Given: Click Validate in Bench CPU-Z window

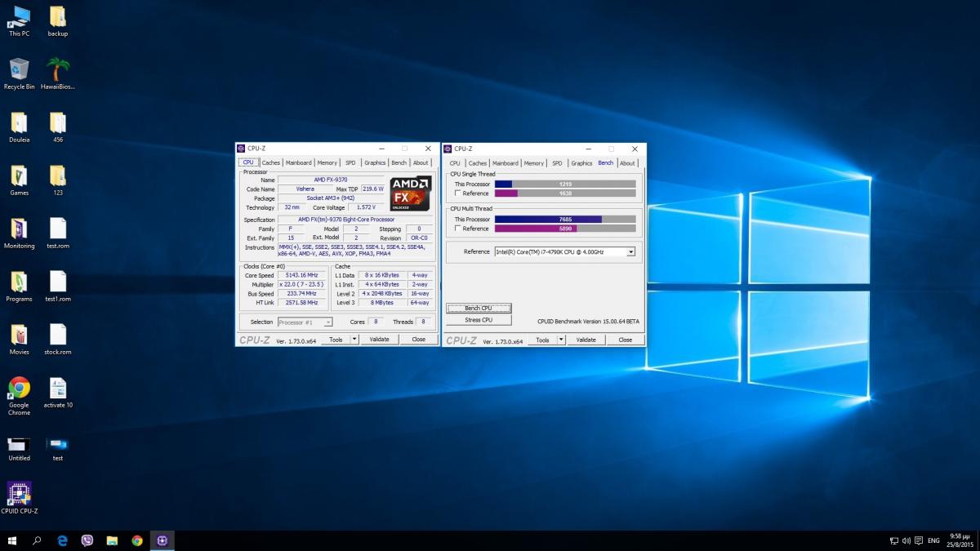Looking at the screenshot, I should [x=586, y=340].
